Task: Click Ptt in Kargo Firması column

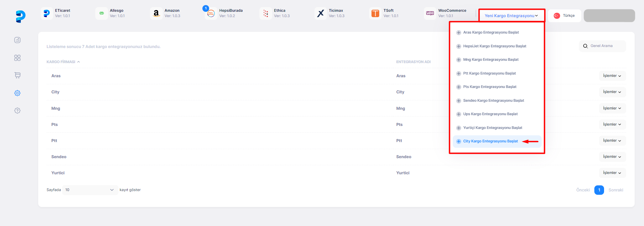Action: (54, 141)
